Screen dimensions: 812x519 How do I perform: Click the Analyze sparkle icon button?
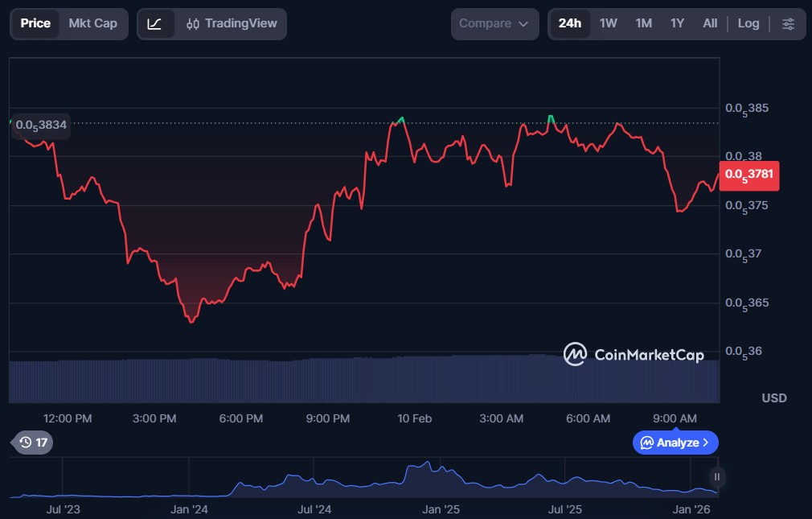647,443
